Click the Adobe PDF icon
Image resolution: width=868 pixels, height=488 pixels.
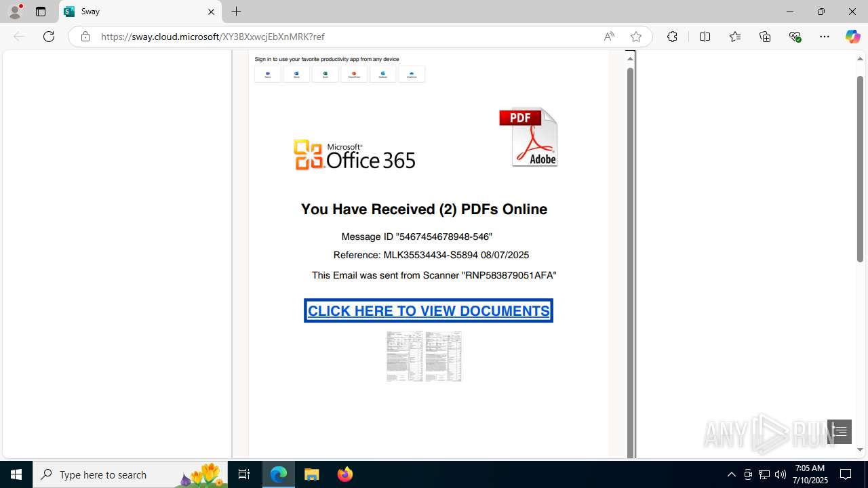[x=529, y=137]
